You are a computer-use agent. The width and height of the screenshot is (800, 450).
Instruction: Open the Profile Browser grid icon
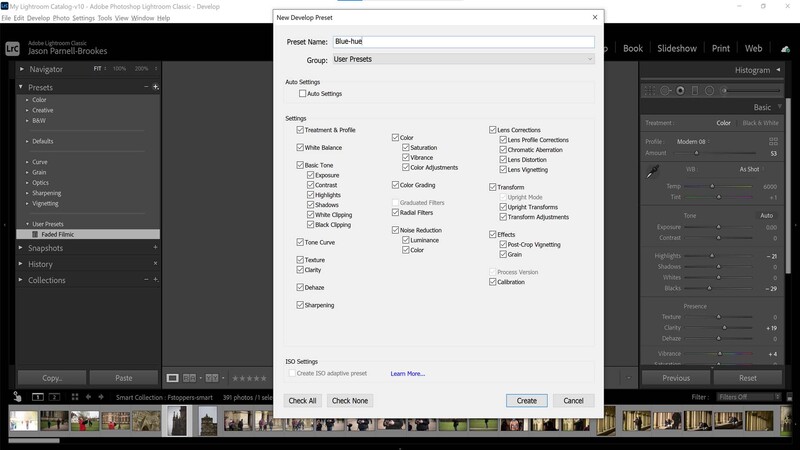pos(773,141)
